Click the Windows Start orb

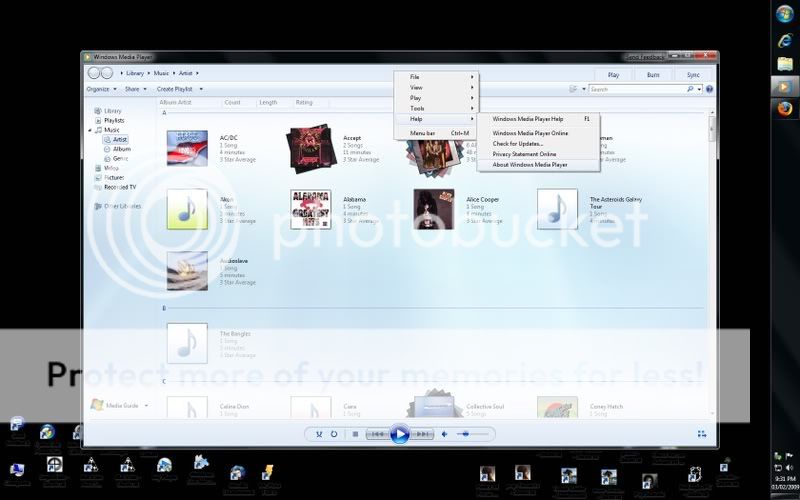785,14
